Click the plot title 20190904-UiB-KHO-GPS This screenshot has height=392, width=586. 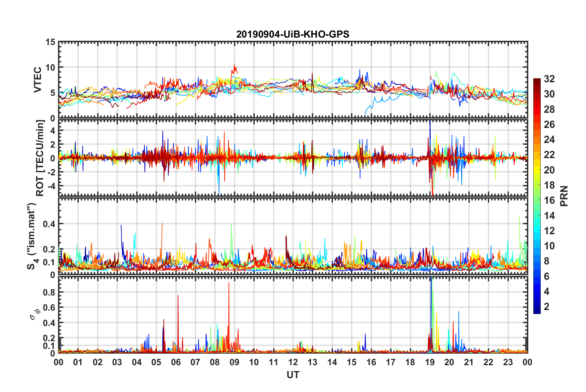pos(293,34)
